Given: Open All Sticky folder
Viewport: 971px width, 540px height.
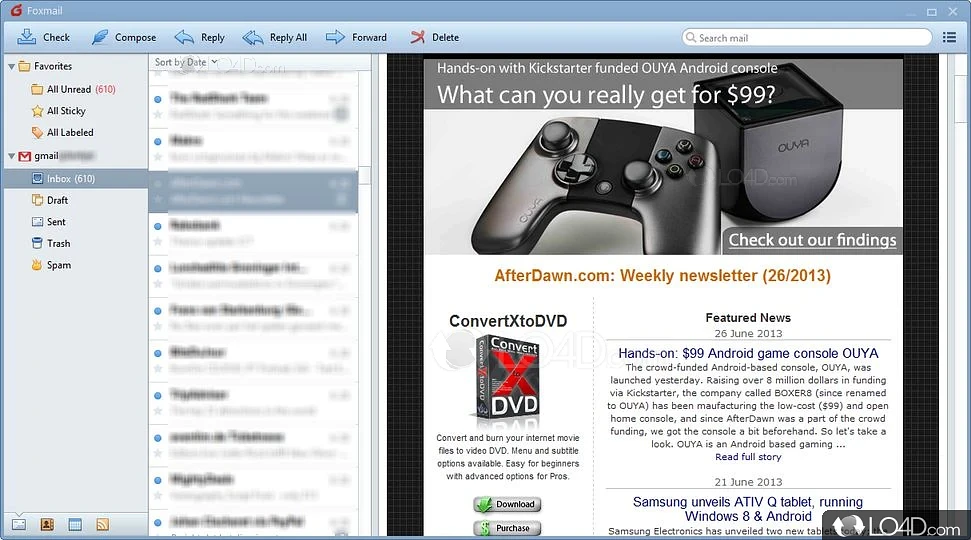Looking at the screenshot, I should [58, 111].
